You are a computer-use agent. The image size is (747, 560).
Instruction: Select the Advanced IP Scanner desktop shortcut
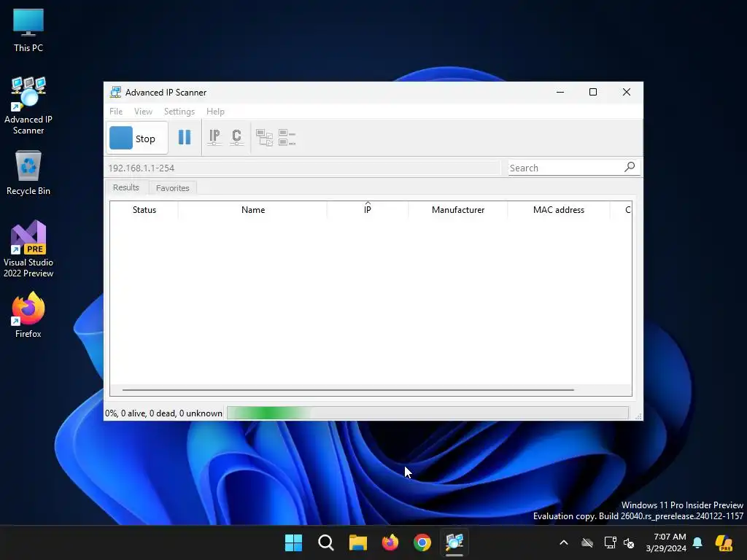pyautogui.click(x=28, y=106)
